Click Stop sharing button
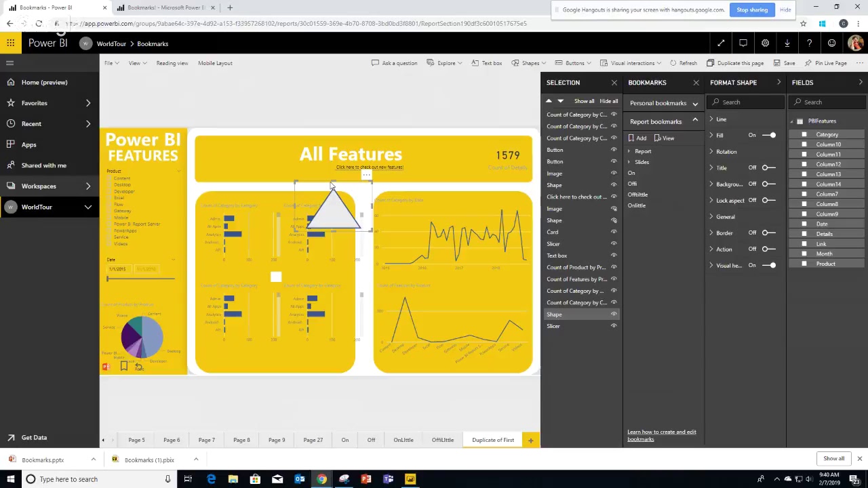Screen dimensions: 868x488 click(x=752, y=9)
